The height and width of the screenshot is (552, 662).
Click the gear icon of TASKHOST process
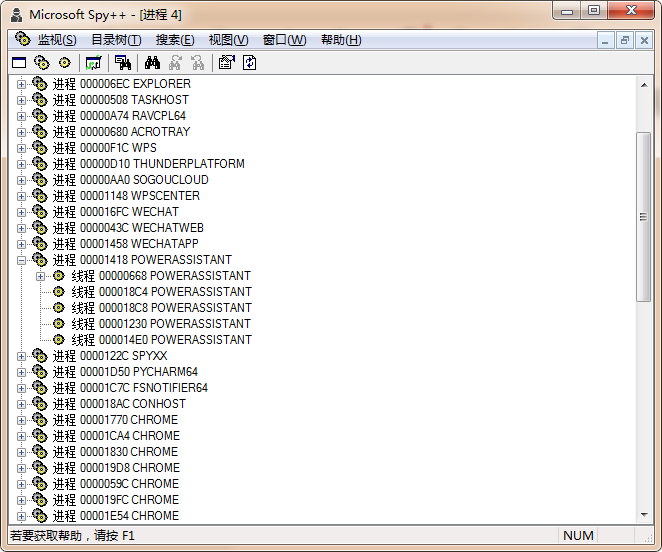[40, 100]
